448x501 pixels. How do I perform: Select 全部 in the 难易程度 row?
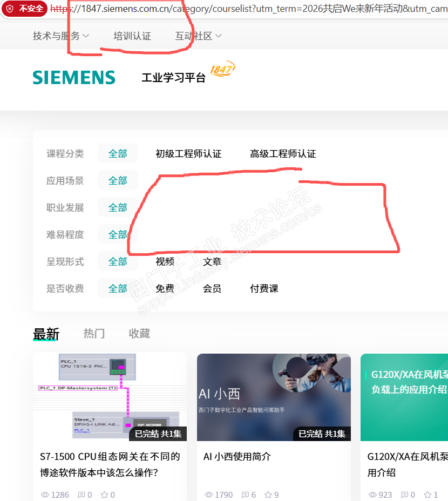click(118, 234)
